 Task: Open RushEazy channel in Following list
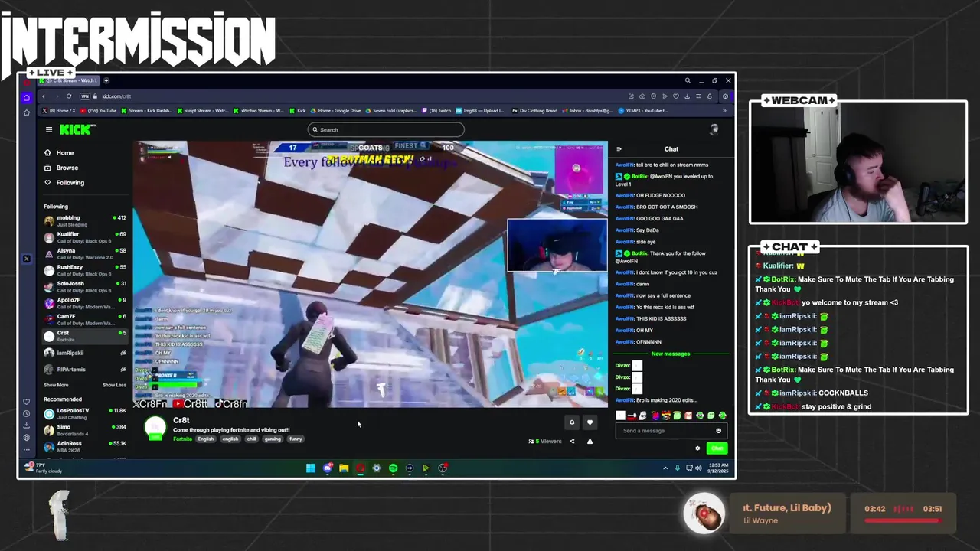85,270
